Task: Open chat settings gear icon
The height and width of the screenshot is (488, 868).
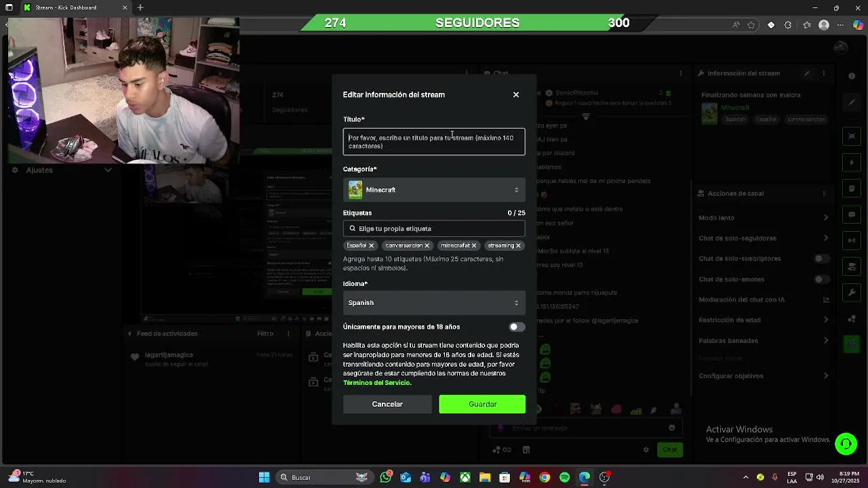Action: pyautogui.click(x=646, y=449)
